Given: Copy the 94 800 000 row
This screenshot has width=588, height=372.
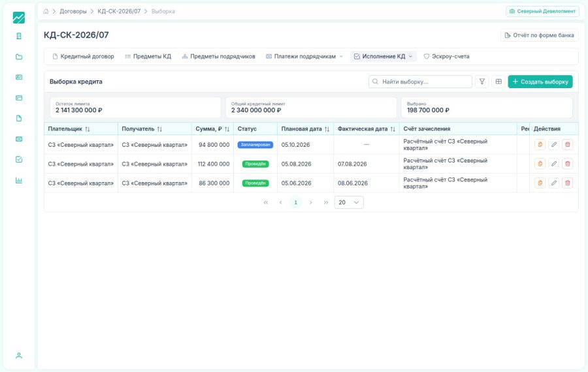Looking at the screenshot, I should [540, 145].
